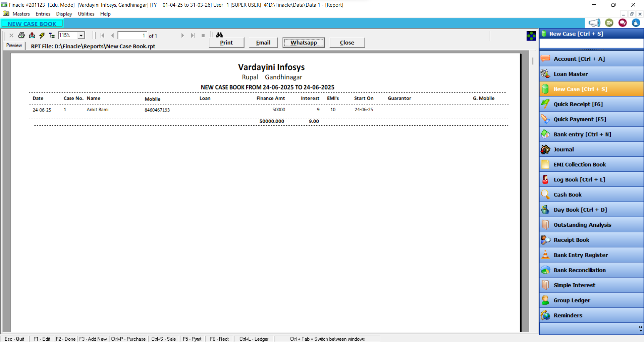Toggle the group tree icon
Image resolution: width=644 pixels, height=342 pixels.
[x=52, y=35]
